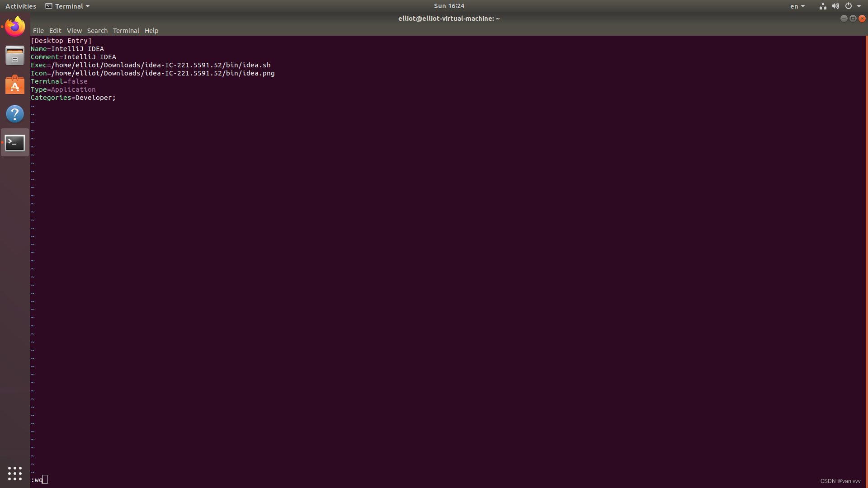The height and width of the screenshot is (488, 868).
Task: Open the Search menu
Action: (x=97, y=31)
